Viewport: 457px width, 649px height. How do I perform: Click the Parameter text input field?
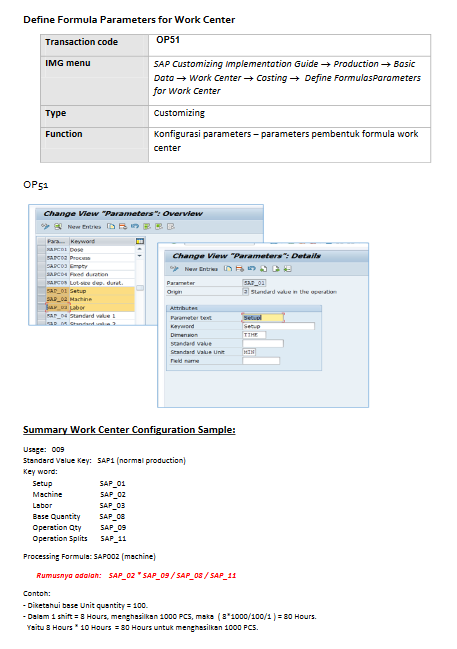263,317
